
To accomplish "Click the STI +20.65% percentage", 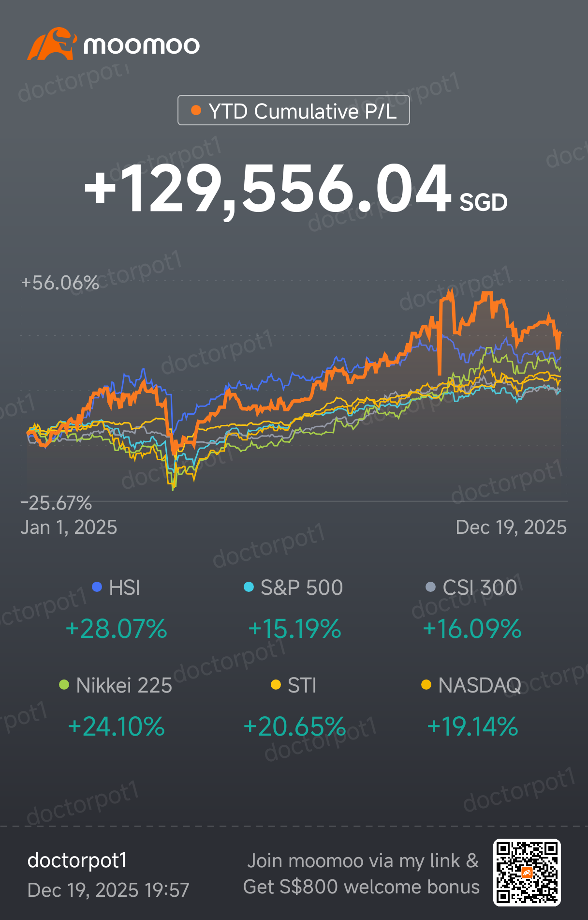I will tap(294, 726).
